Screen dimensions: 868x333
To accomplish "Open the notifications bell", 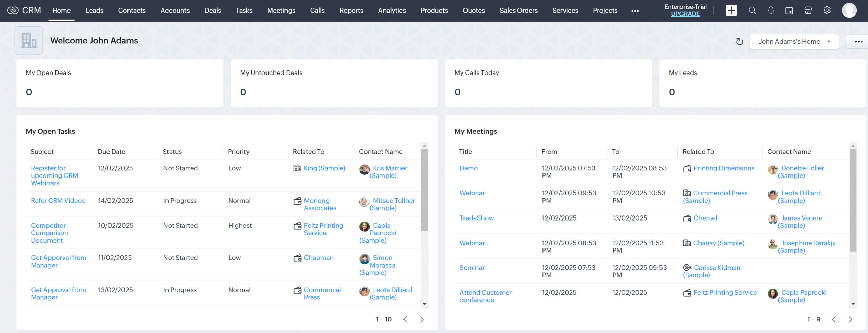I will coord(771,10).
